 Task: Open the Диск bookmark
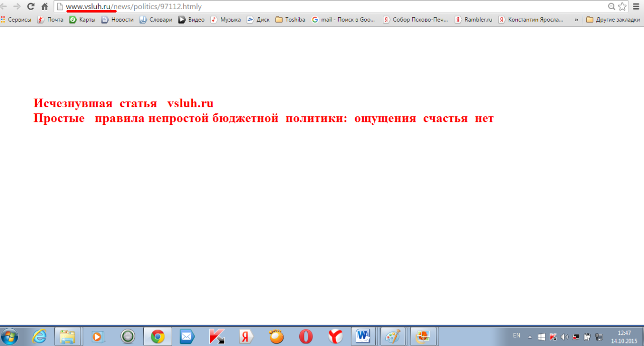click(x=258, y=20)
